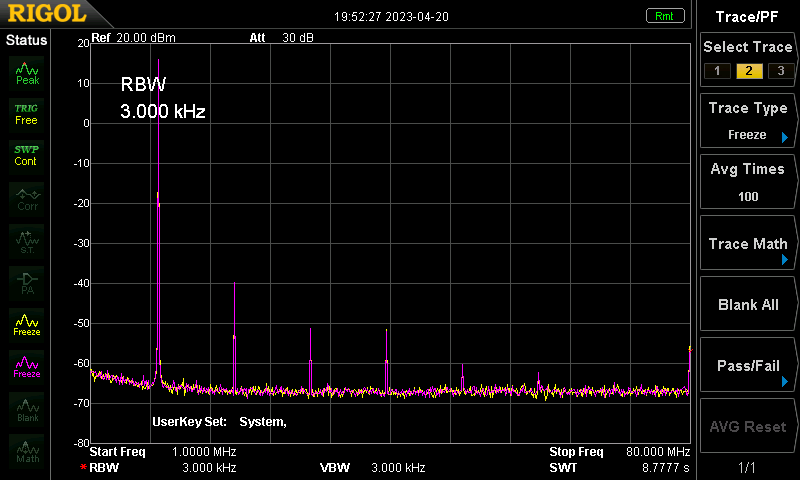Viewport: 800px width, 480px height.
Task: Click the yellow Freeze trace icon
Action: pos(27,325)
